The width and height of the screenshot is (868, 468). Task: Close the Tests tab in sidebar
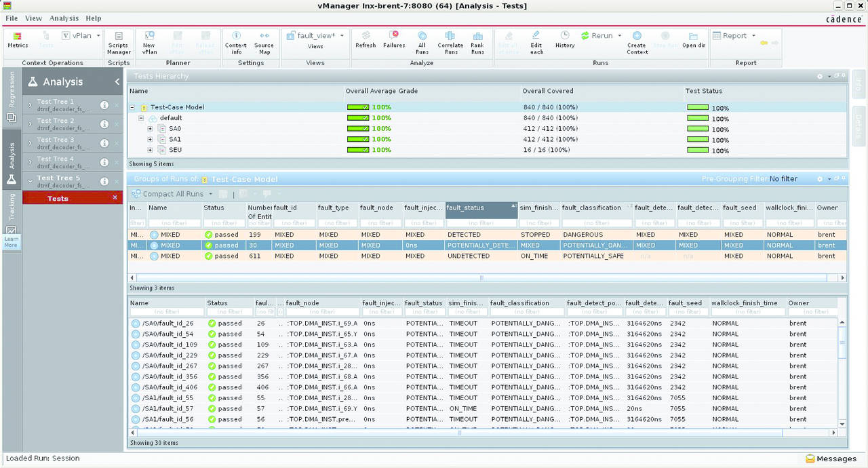(115, 198)
